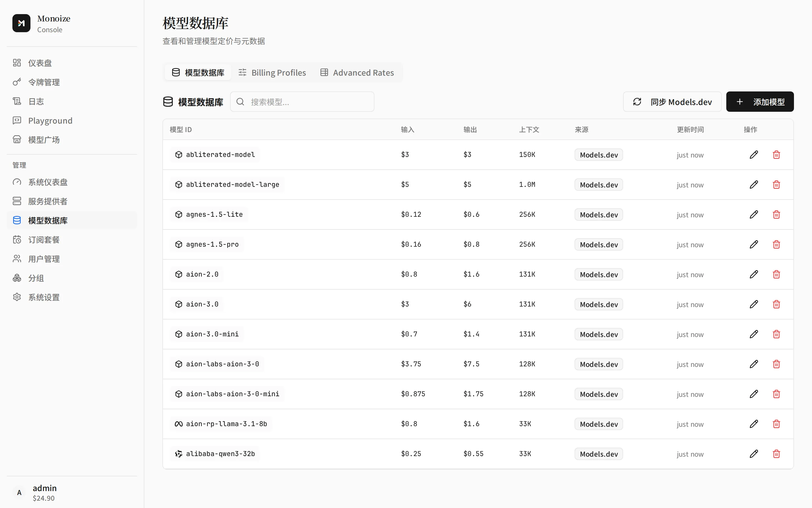Open 订阅套餐 in the sidebar
Screen dimensions: 812x508
click(x=72, y=240)
